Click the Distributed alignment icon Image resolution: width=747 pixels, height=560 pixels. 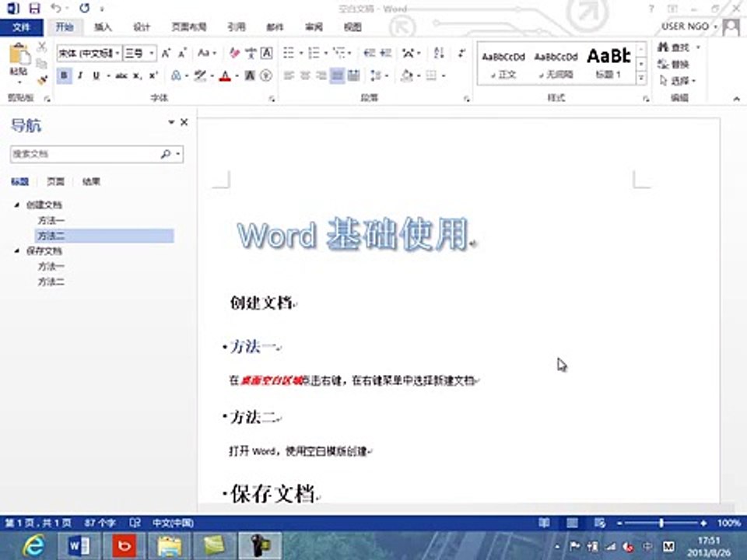point(353,75)
